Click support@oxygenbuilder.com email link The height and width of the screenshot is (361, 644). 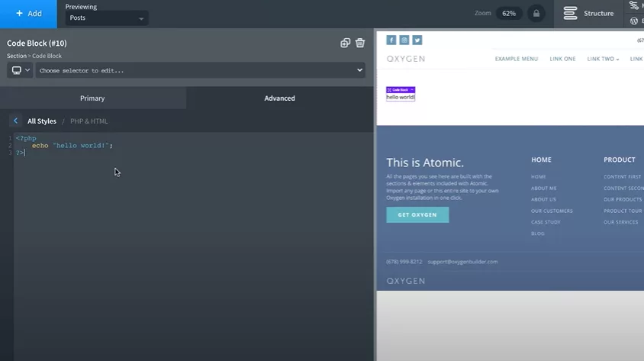pos(462,262)
